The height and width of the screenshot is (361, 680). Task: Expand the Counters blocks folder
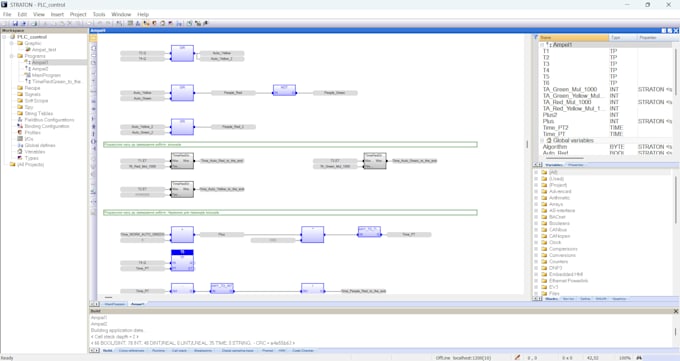pos(536,262)
